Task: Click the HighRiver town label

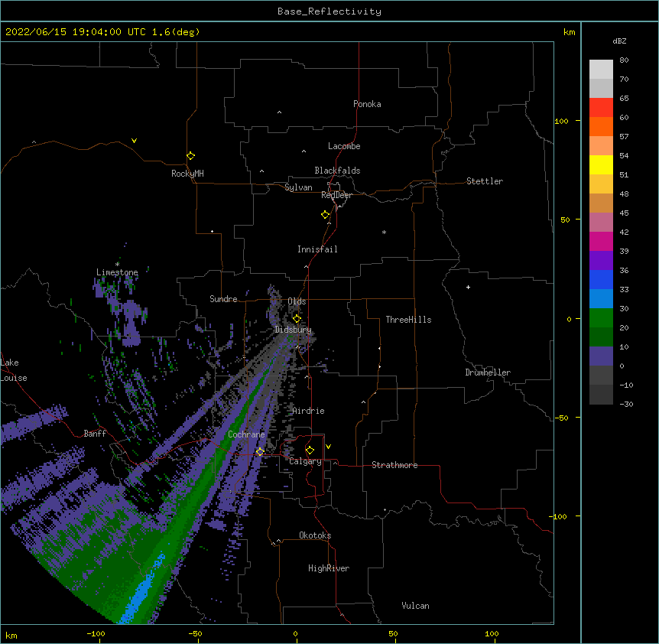Action: 329,568
